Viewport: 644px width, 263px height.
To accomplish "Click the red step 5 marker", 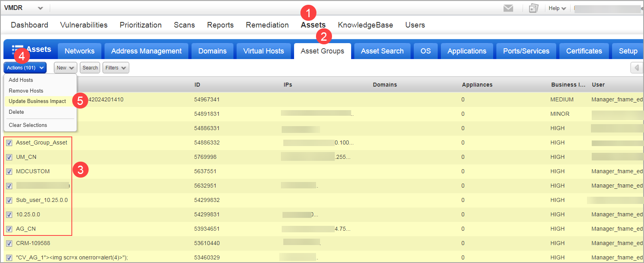I will [80, 101].
